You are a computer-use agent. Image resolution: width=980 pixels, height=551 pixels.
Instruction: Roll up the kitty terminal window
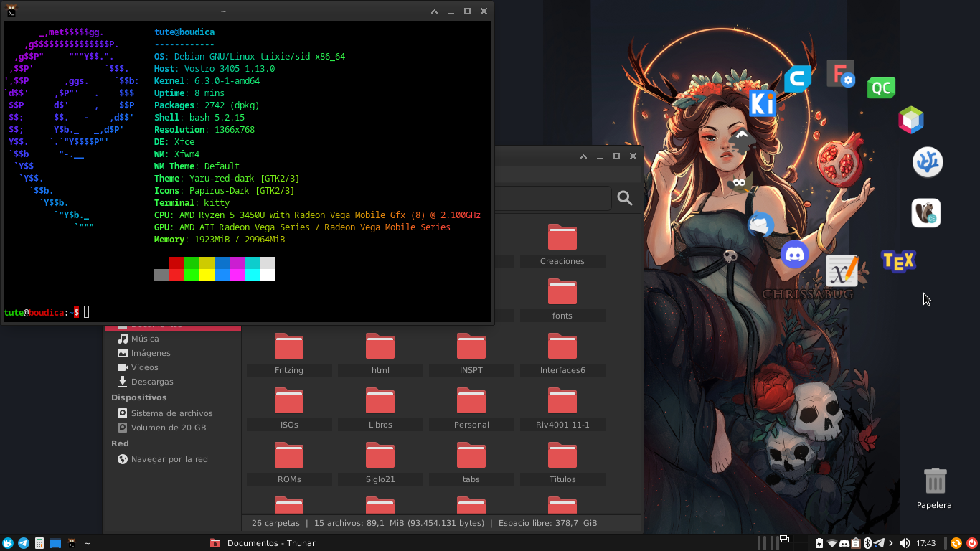point(435,11)
